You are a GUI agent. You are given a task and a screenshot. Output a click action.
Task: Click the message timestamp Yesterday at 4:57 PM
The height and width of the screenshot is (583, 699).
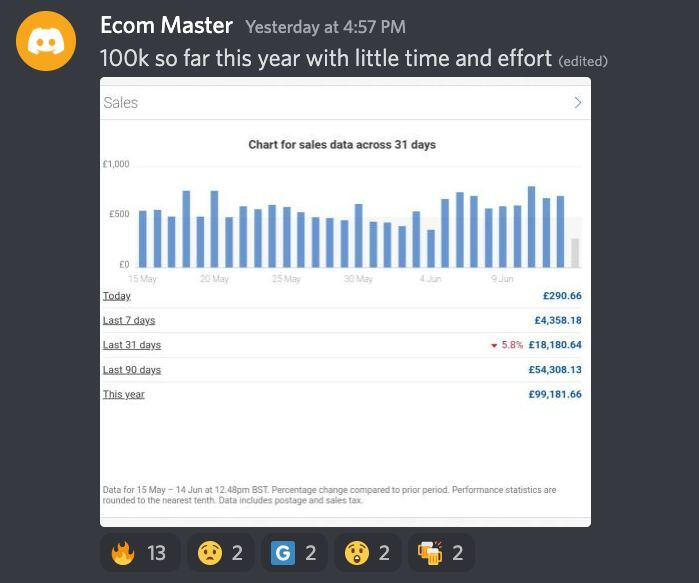325,27
